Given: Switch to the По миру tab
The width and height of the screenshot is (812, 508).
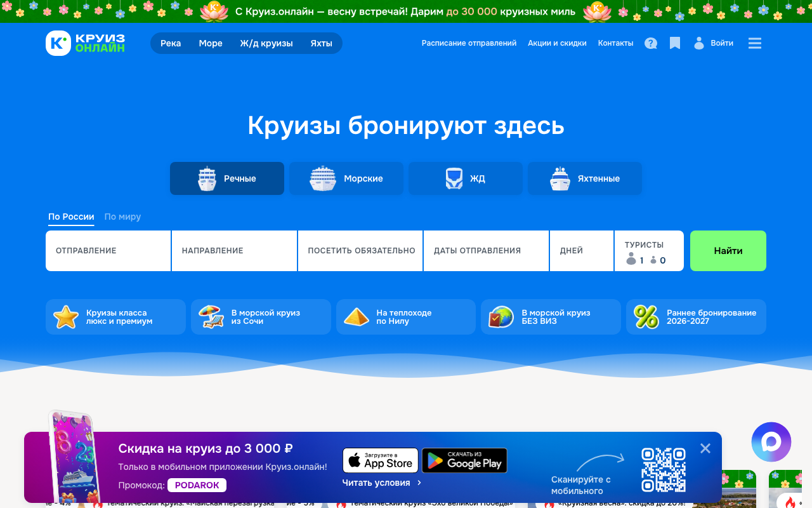Looking at the screenshot, I should (122, 217).
